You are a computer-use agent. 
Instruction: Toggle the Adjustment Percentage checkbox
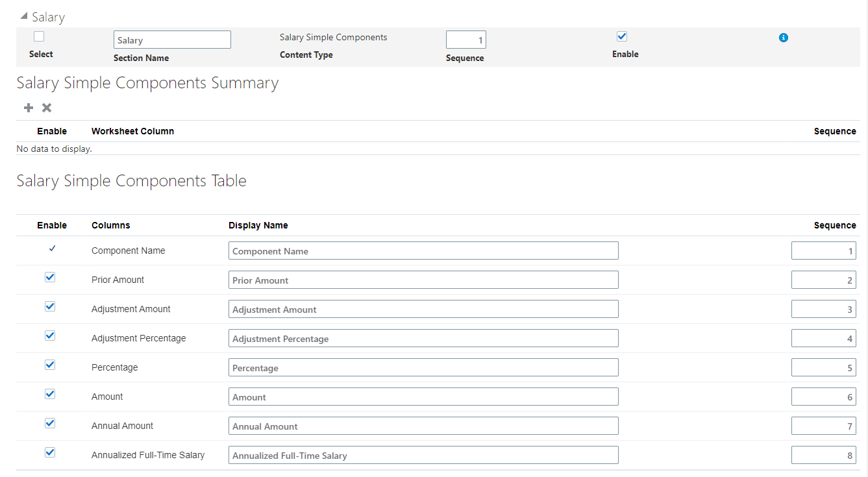(50, 336)
